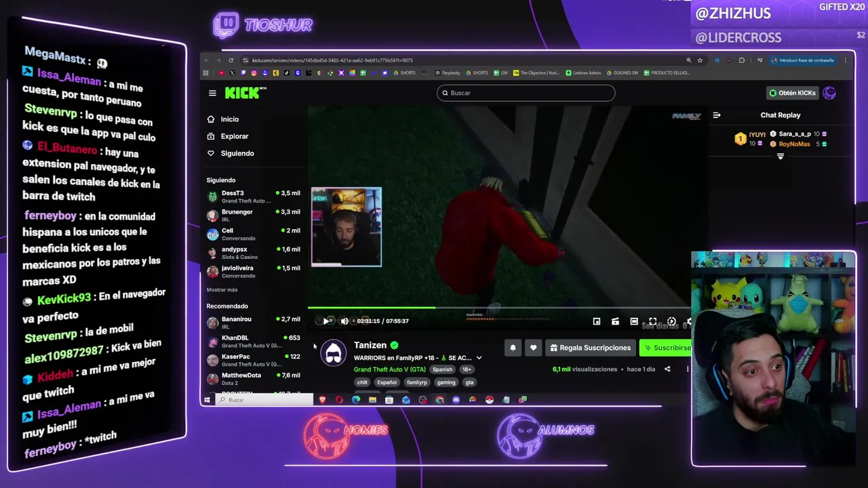Open the GM bookmark
868x488 pixels.
(x=500, y=73)
